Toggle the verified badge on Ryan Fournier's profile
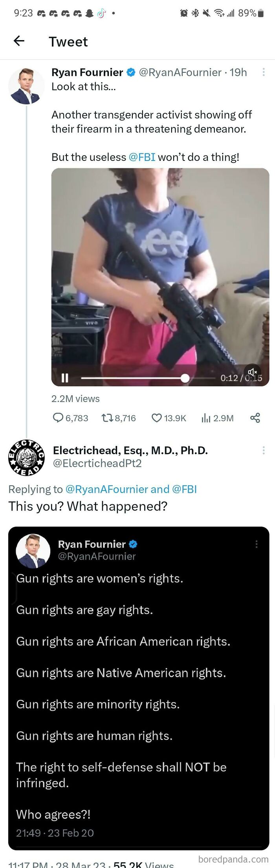Viewport: 275px width, 868px height. [130, 72]
